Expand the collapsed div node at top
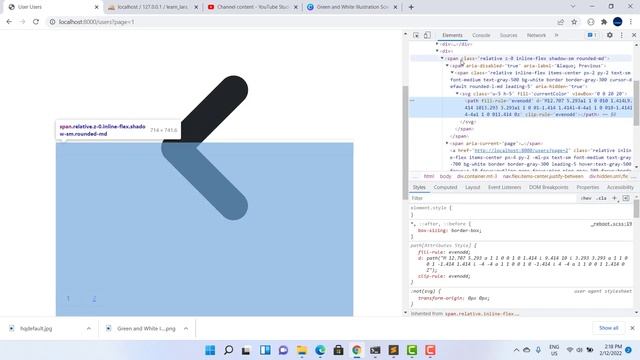 coord(437,44)
